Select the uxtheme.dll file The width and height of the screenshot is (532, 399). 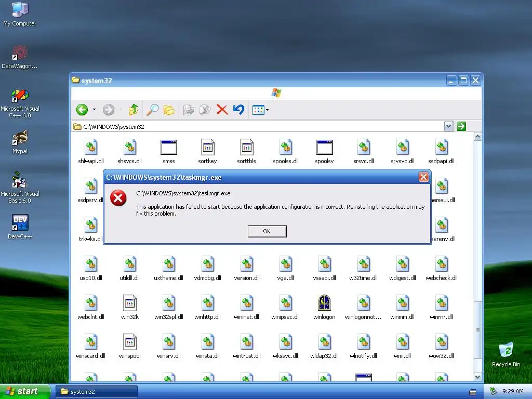169,269
